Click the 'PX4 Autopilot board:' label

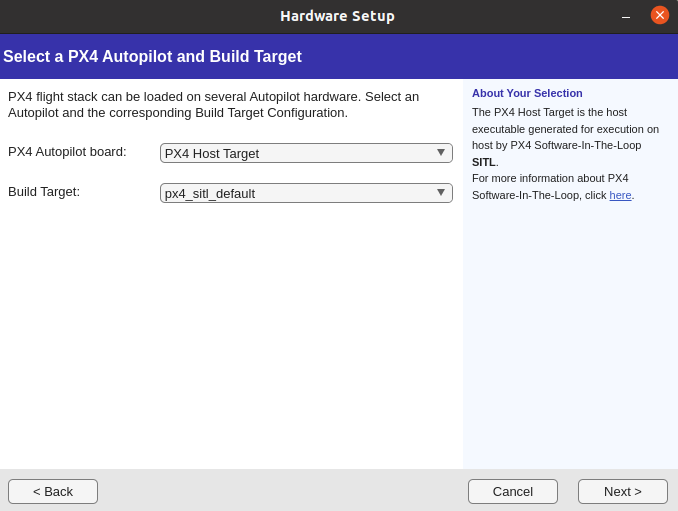click(x=67, y=152)
